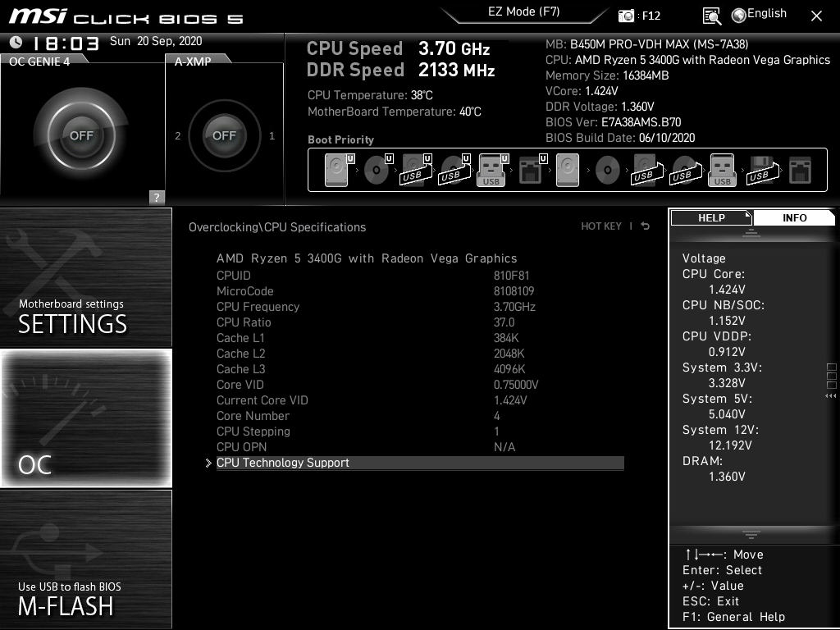
Task: Go back using the return arrow icon
Action: point(646,226)
